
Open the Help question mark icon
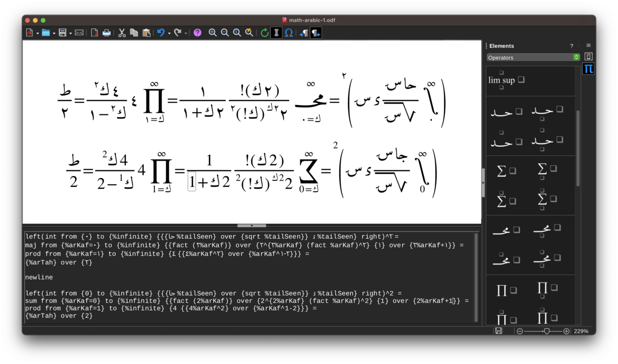[197, 33]
